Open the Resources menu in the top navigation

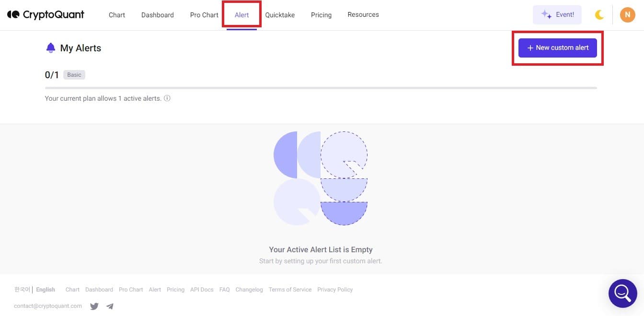(x=363, y=15)
